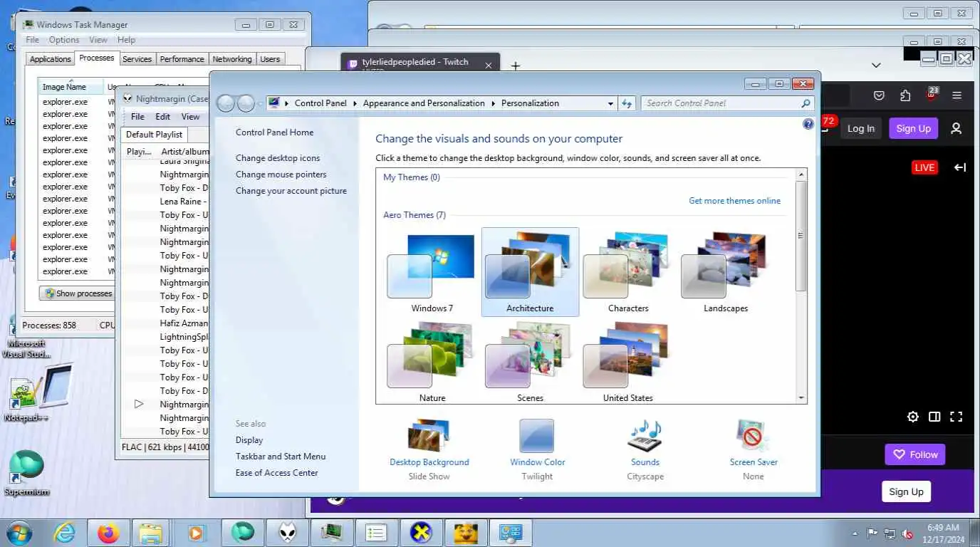
Task: Toggle Twitch fullscreen icon
Action: 956,417
